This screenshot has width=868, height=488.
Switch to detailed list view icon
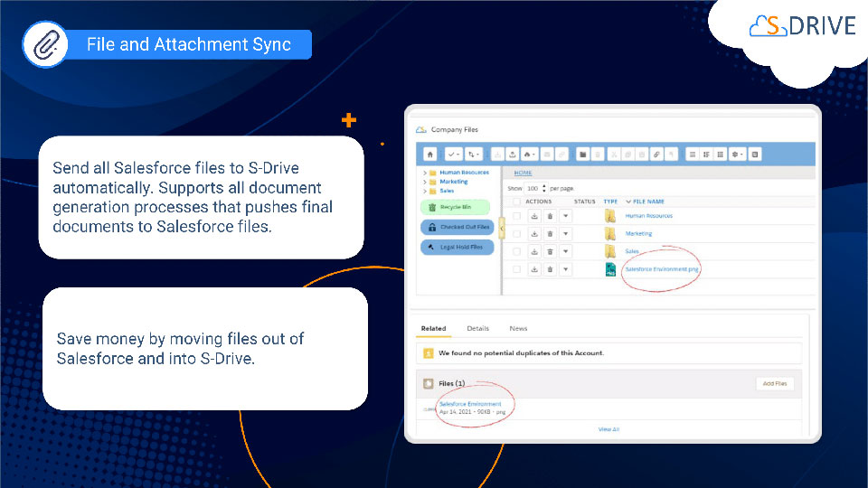[x=706, y=155]
